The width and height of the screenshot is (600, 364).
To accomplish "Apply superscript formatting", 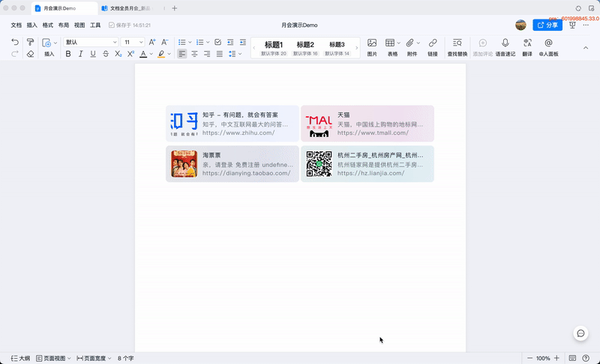I will pyautogui.click(x=130, y=54).
